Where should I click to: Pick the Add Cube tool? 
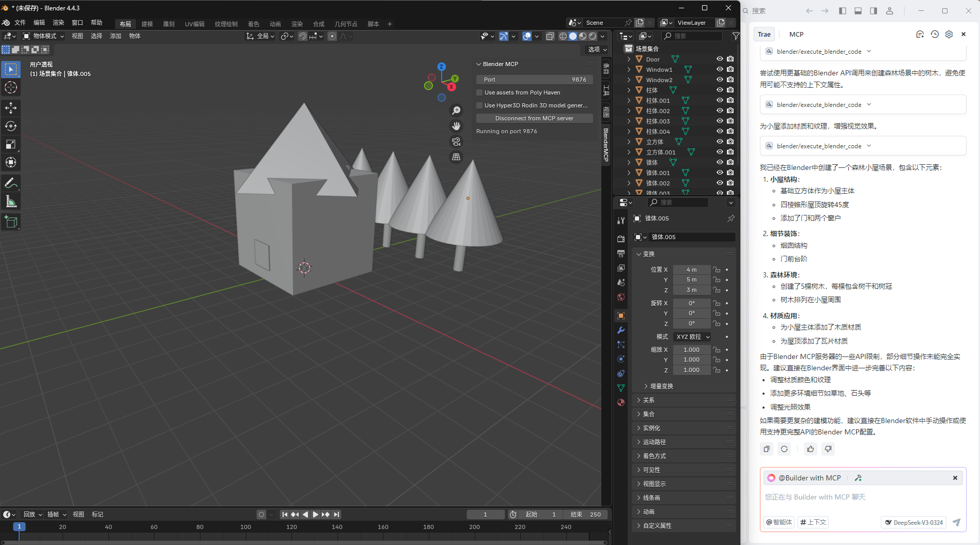[11, 222]
